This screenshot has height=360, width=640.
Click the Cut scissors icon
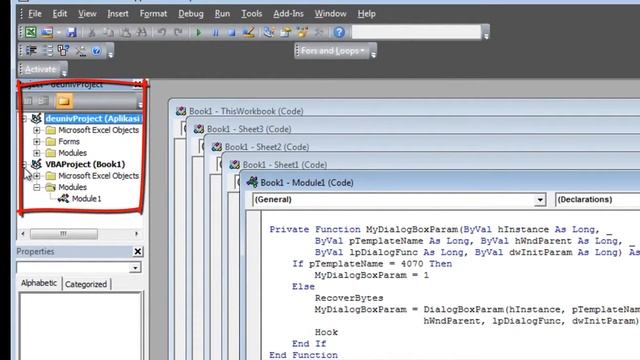[x=92, y=32]
